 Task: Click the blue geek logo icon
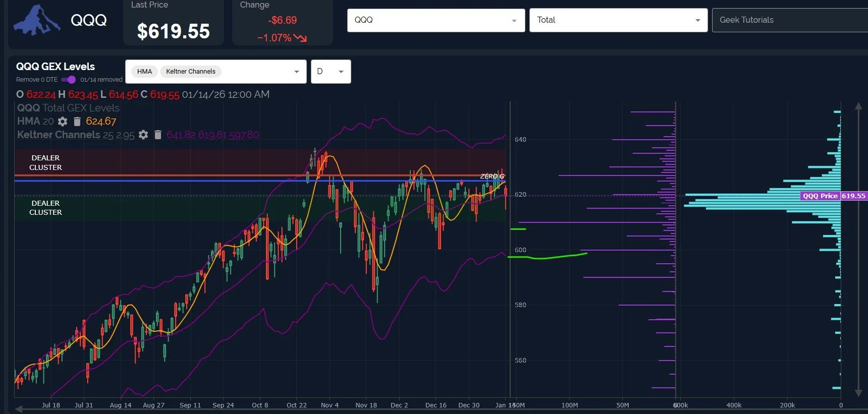pyautogui.click(x=37, y=20)
